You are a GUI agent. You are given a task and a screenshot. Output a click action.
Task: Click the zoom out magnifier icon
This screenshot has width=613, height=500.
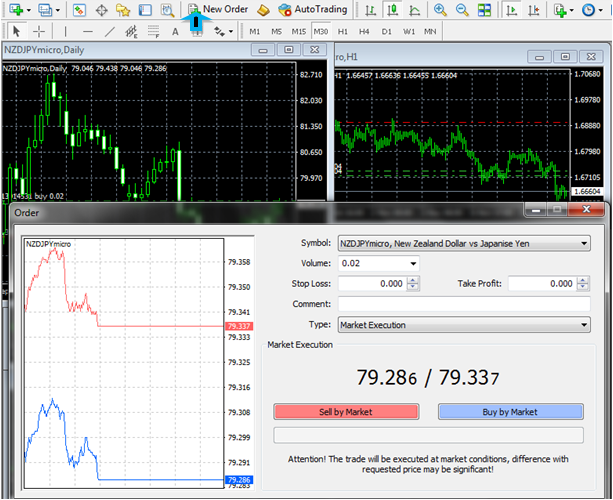pos(462,10)
